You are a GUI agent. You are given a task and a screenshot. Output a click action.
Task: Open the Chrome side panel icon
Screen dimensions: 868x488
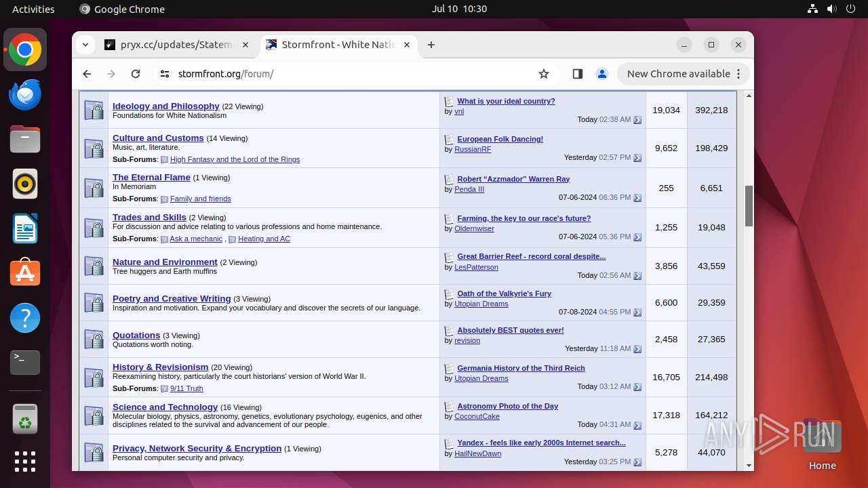pos(578,74)
